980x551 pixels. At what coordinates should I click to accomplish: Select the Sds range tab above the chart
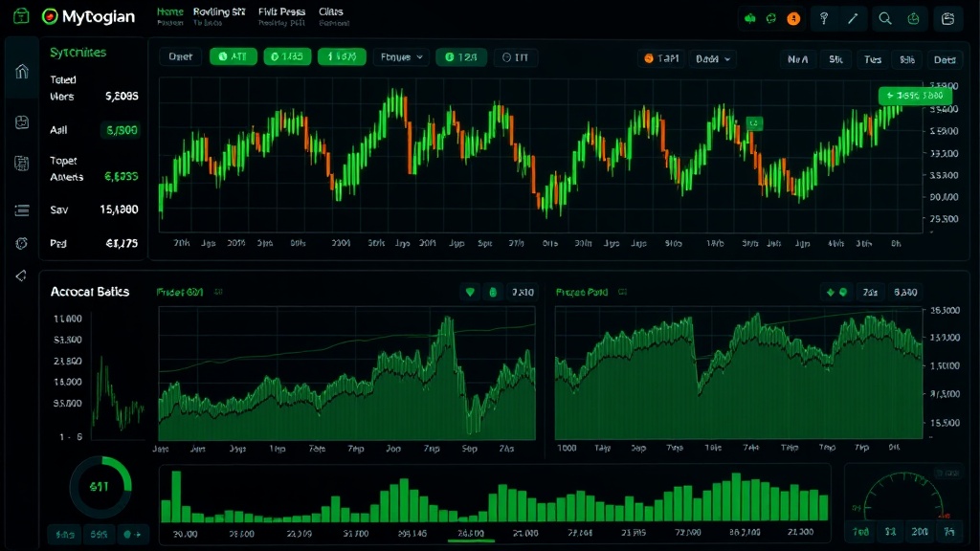(x=907, y=59)
